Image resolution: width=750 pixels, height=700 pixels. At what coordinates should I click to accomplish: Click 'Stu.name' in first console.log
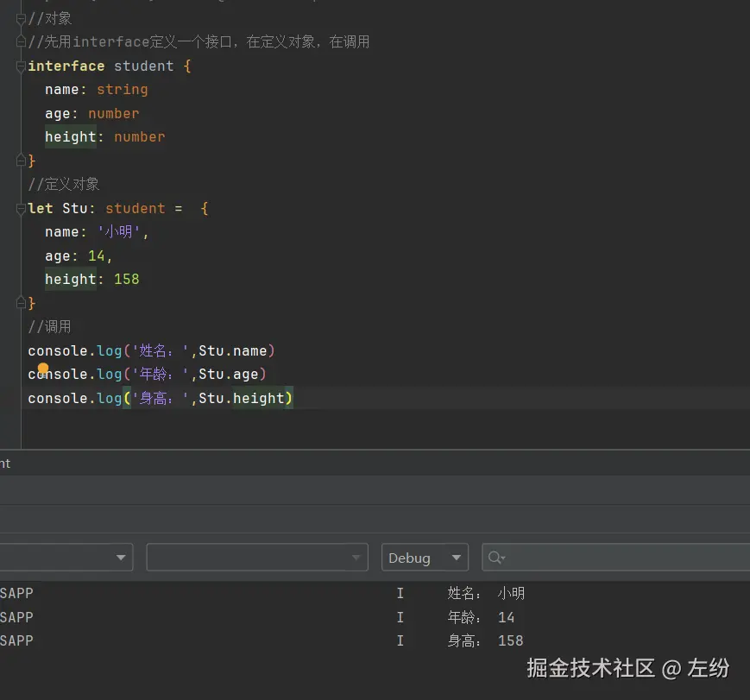click(x=232, y=350)
